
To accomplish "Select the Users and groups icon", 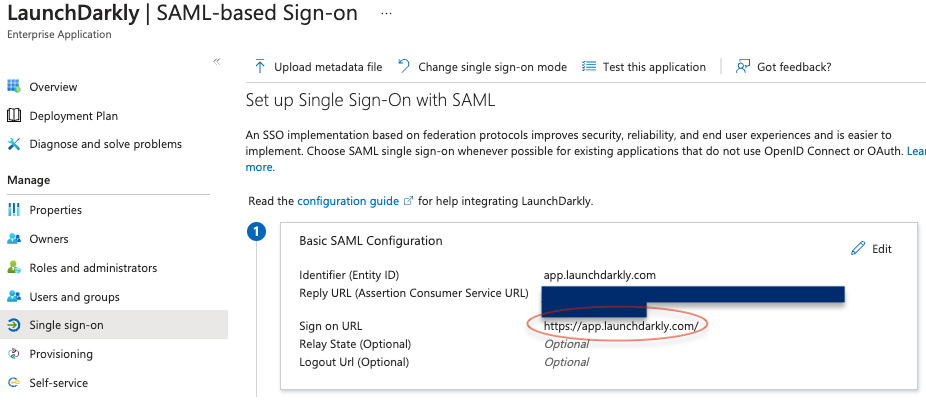I will pos(14,297).
